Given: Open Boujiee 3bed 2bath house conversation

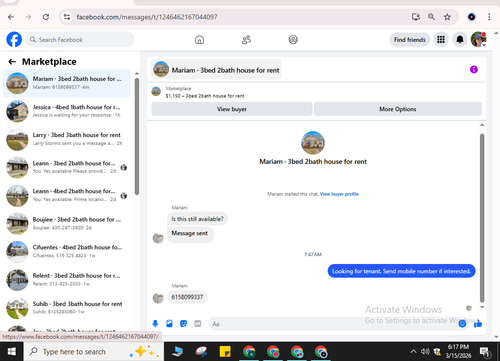Looking at the screenshot, I should point(67,224).
